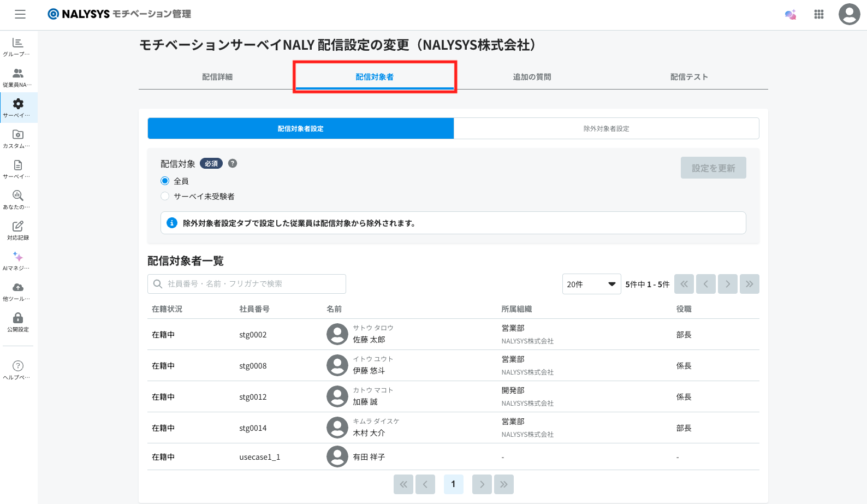Switch to the 追加の質問 tab
The width and height of the screenshot is (867, 504).
click(x=532, y=77)
